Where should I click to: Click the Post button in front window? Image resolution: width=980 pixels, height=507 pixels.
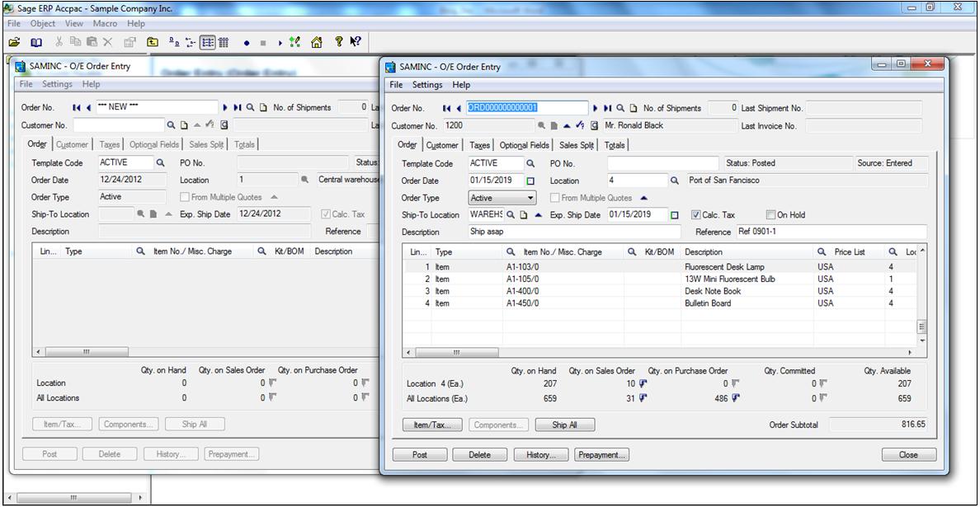point(420,454)
